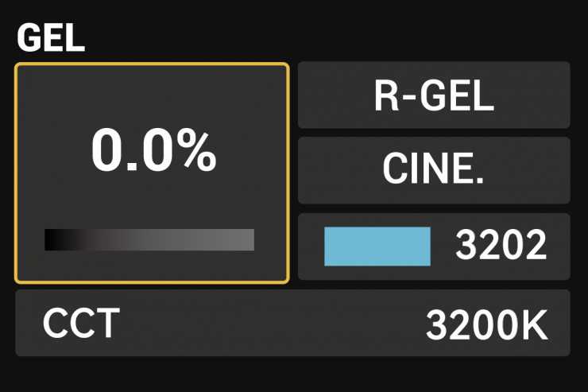
Task: Open the CINE. gel category
Action: click(x=434, y=170)
